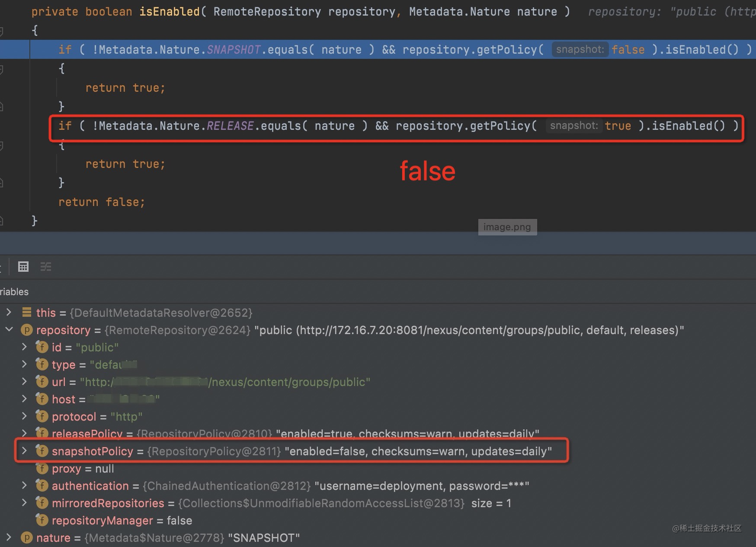
Task: Click the field icon next to proxy
Action: click(42, 468)
